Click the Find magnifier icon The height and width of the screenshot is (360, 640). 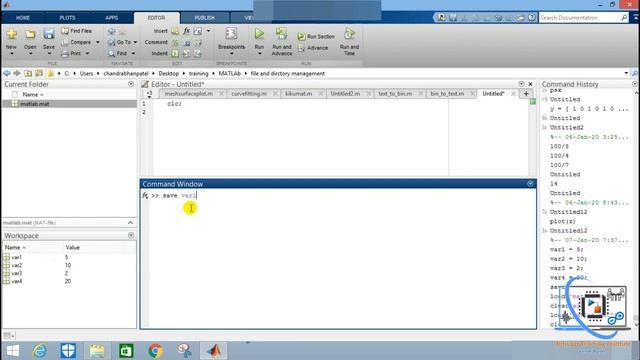pyautogui.click(x=111, y=53)
